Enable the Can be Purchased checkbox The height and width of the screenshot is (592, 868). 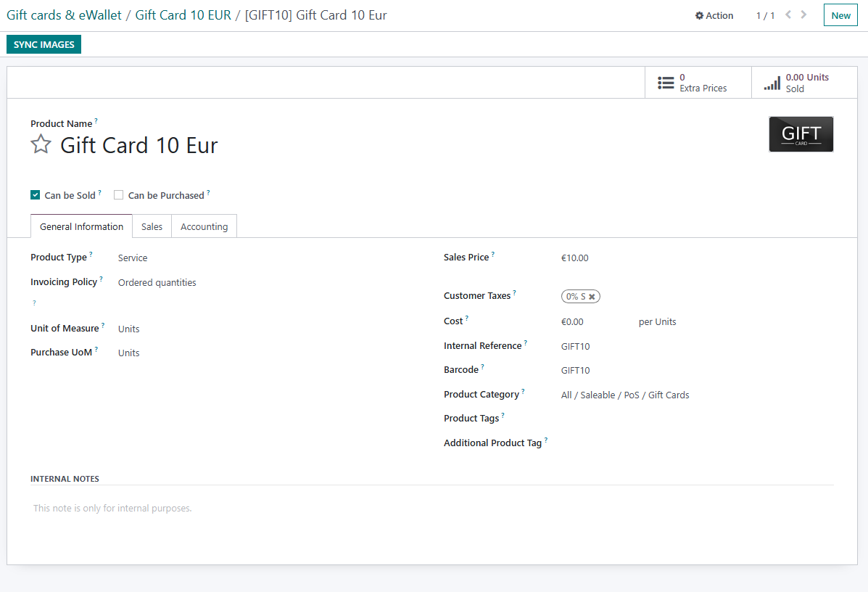tap(119, 194)
